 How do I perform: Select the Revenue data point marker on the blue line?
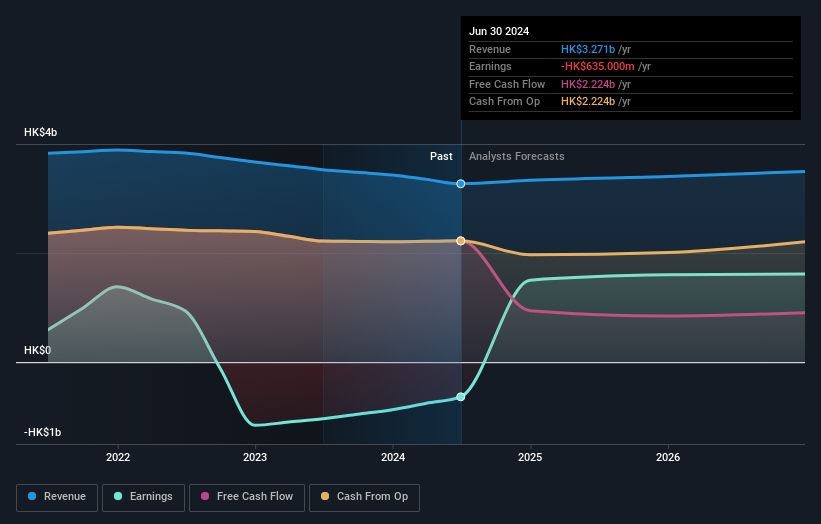[x=461, y=184]
